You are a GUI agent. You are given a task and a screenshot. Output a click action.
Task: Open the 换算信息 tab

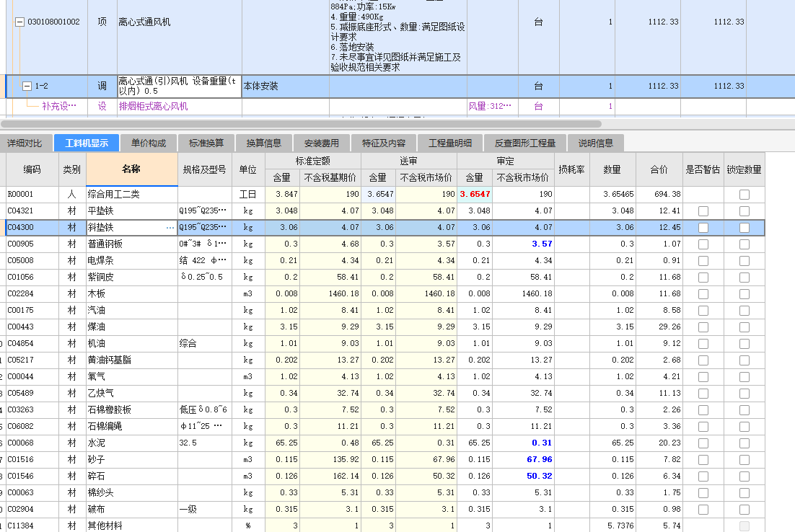[x=263, y=143]
